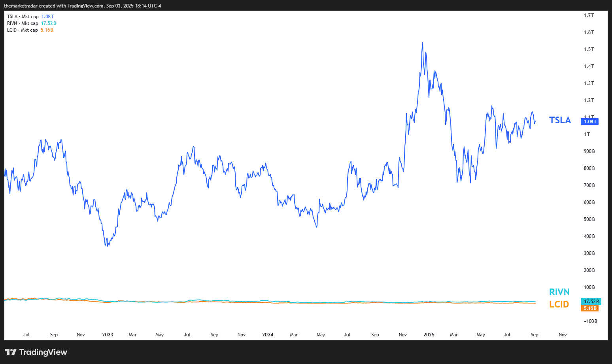
Task: Click the large LCID label on chart
Action: [559, 304]
